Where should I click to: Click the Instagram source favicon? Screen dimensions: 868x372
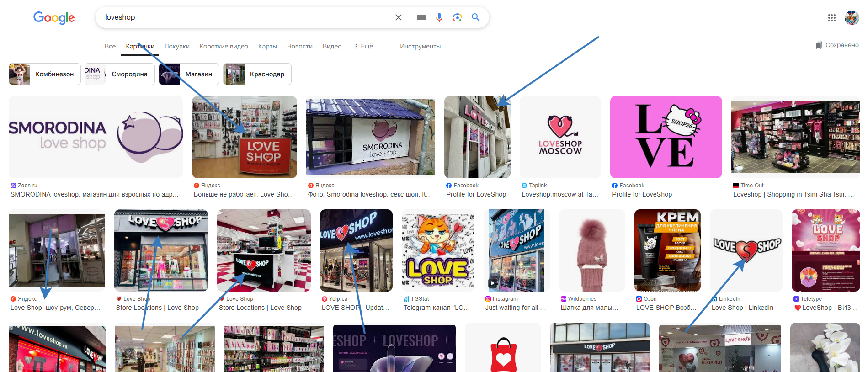pos(488,299)
